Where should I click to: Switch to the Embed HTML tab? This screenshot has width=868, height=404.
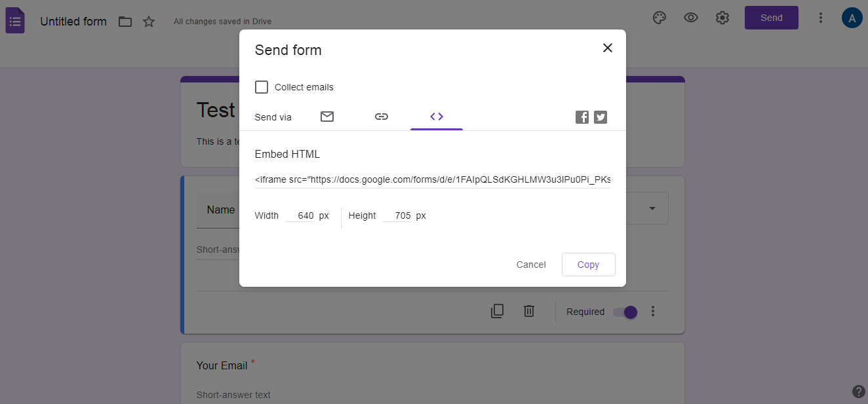click(x=437, y=116)
